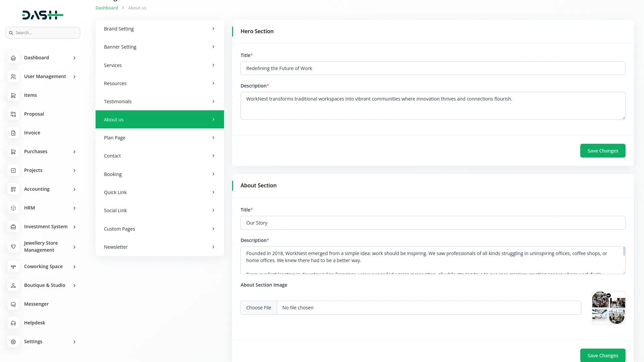
Task: Click the HRM icon in the sidebar
Action: [x=13, y=208]
